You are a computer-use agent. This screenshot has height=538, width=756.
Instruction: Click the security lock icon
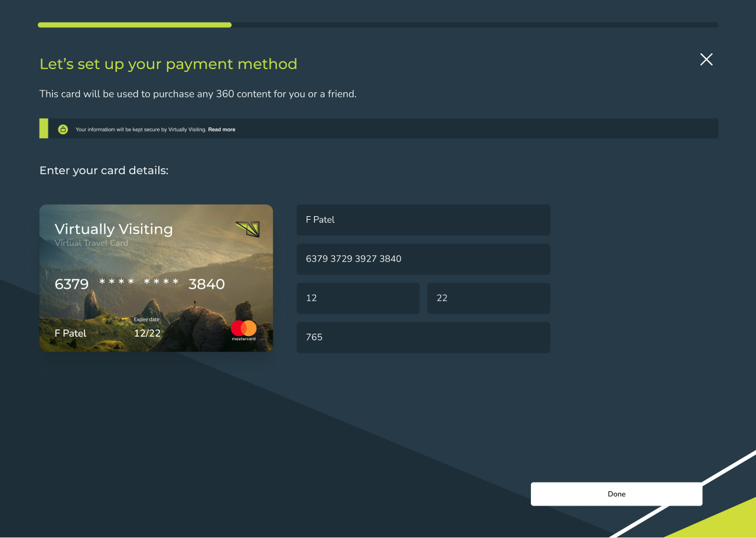63,129
